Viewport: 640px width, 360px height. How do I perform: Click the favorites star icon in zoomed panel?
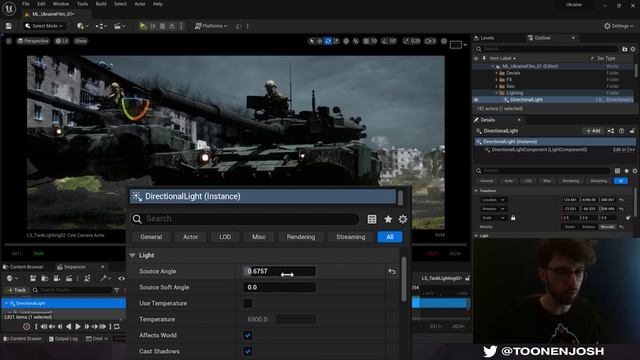click(388, 219)
